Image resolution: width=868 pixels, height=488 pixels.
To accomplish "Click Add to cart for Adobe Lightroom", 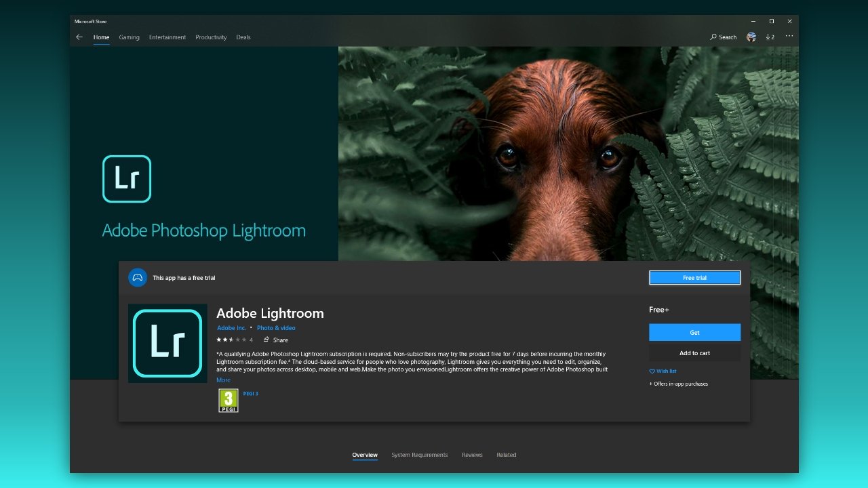I will pyautogui.click(x=694, y=352).
